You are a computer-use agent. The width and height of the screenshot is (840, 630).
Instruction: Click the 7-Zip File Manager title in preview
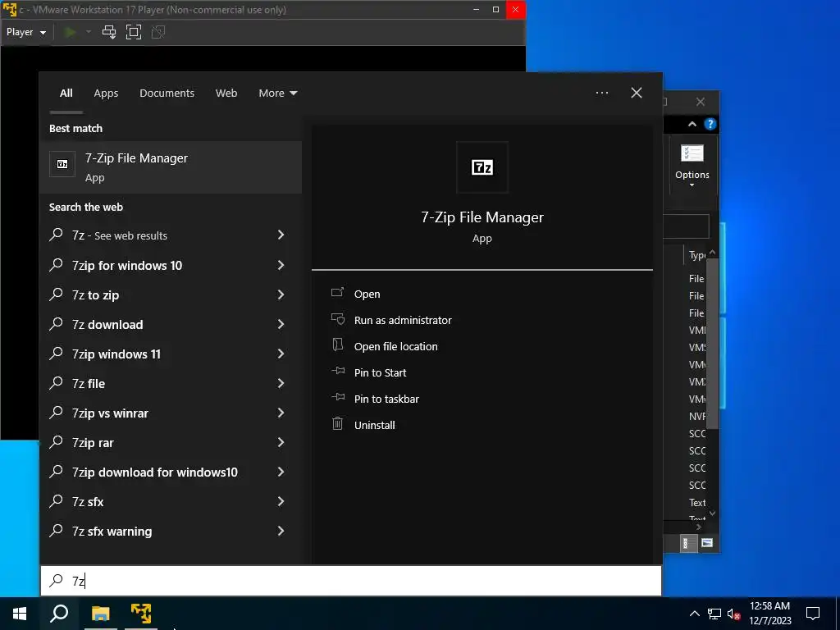point(482,217)
